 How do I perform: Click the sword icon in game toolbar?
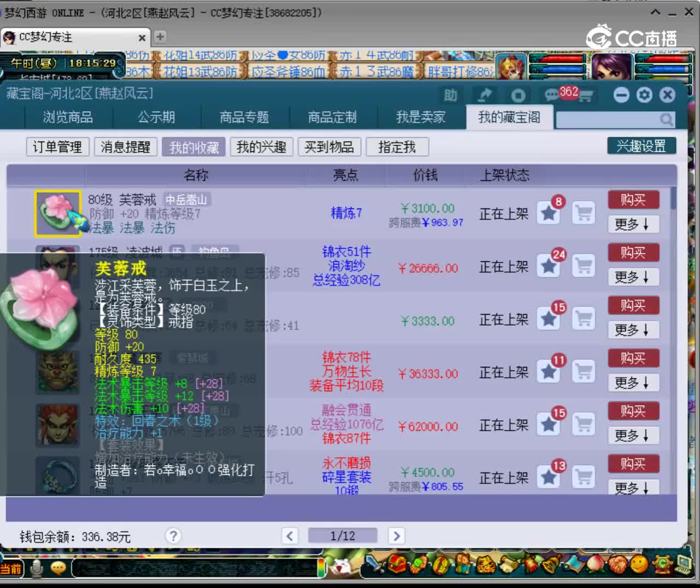374,565
